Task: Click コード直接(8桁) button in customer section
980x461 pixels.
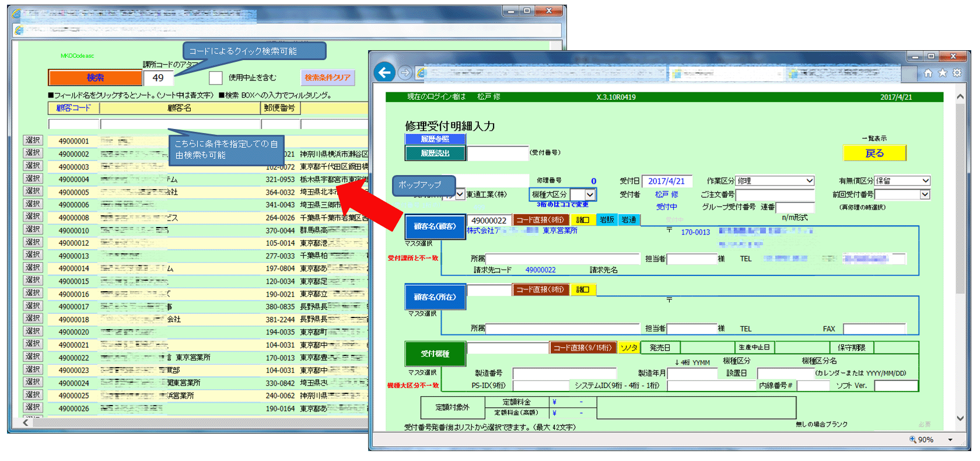Action: click(540, 220)
